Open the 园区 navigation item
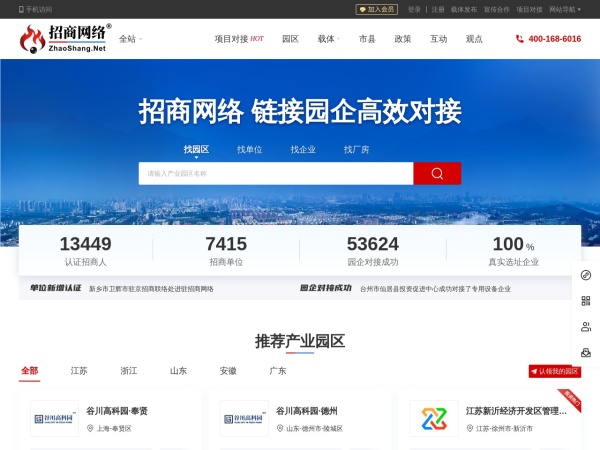Screen dimensions: 600x450 click(x=290, y=39)
